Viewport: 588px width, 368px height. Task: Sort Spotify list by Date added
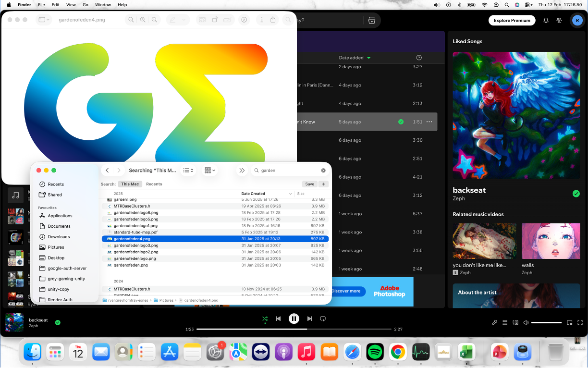pos(355,58)
